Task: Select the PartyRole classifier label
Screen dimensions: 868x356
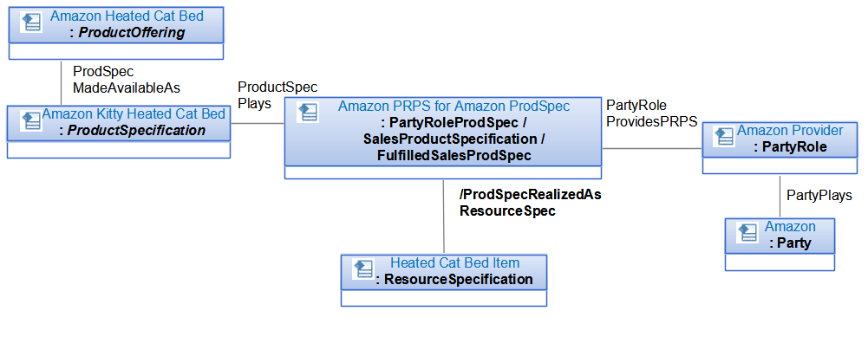Action: coord(790,147)
